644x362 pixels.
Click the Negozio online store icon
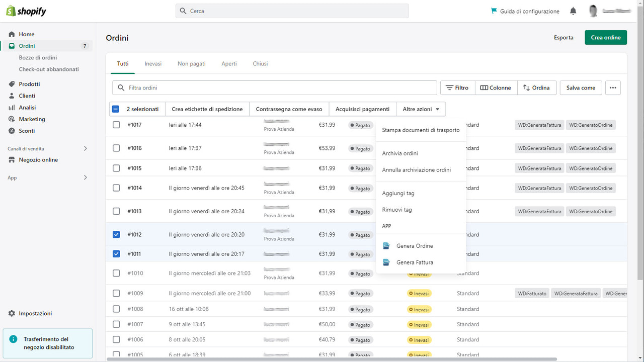(x=12, y=160)
